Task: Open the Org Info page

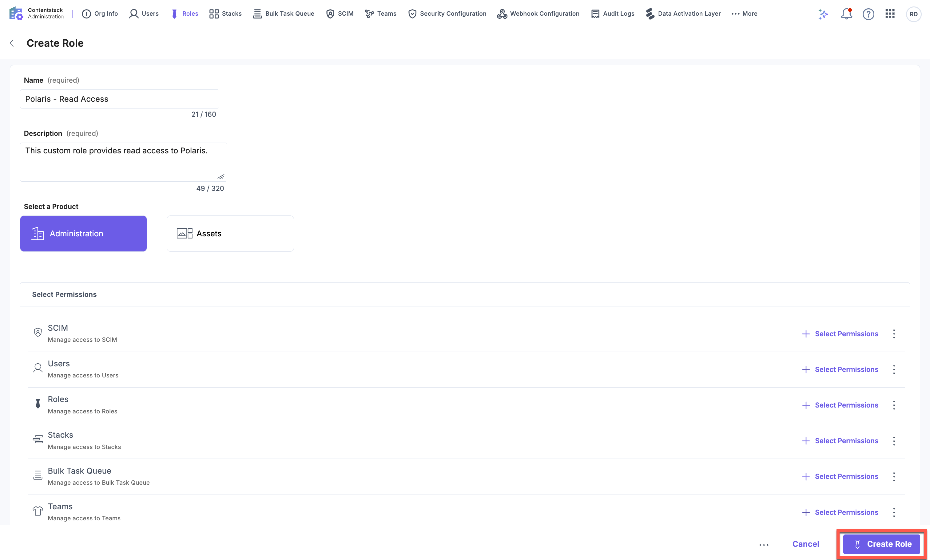Action: [x=100, y=14]
